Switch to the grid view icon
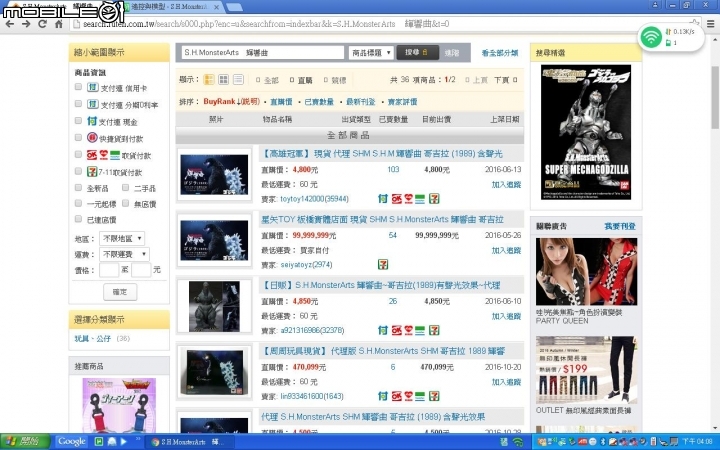This screenshot has width=720, height=450. (x=224, y=79)
